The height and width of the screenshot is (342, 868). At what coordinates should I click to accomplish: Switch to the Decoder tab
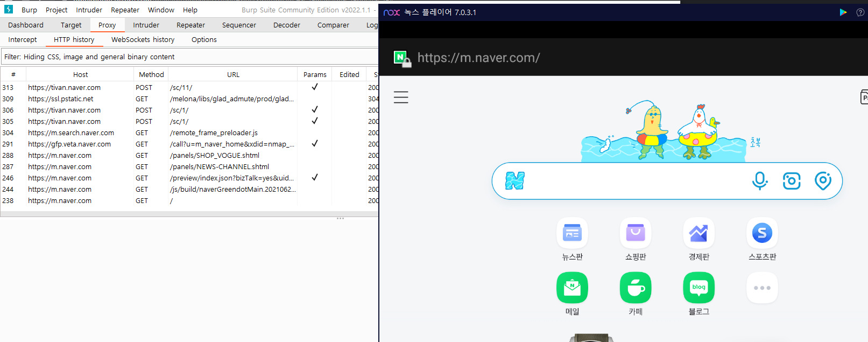(x=287, y=25)
